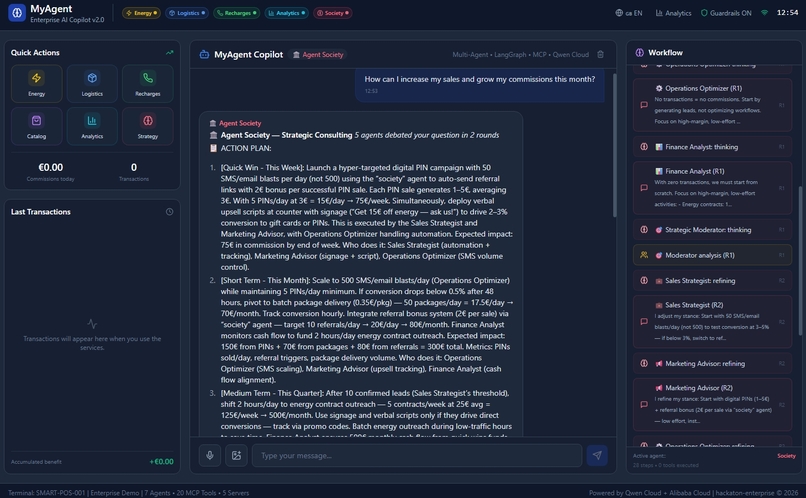Open the Energy quick action
Viewport: 806px width, 498px height.
(x=36, y=83)
